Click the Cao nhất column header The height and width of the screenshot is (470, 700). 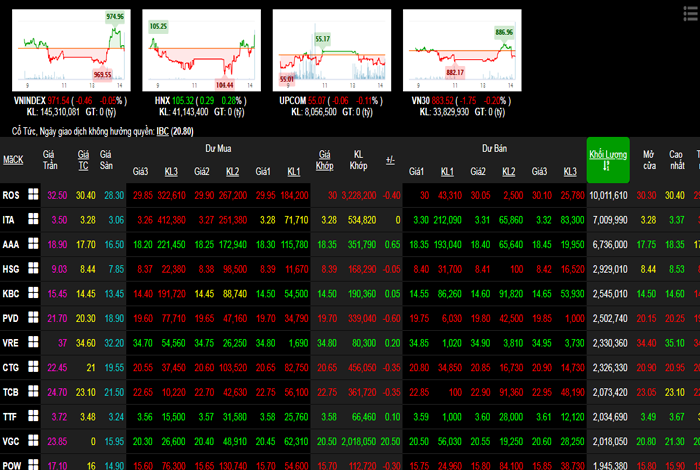(677, 160)
